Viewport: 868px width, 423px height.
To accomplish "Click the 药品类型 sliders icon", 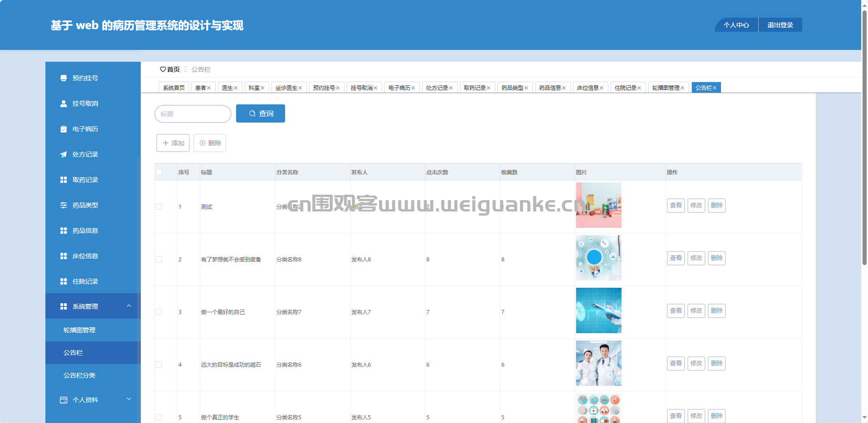I will (64, 205).
